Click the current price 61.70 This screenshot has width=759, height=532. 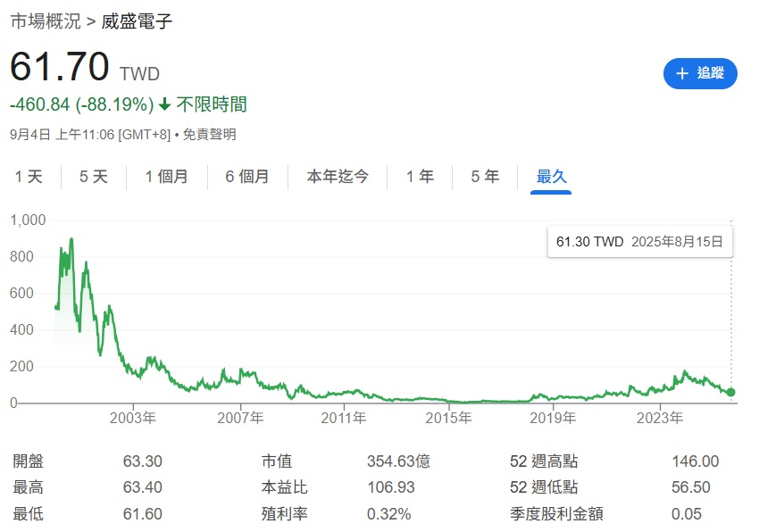click(60, 66)
